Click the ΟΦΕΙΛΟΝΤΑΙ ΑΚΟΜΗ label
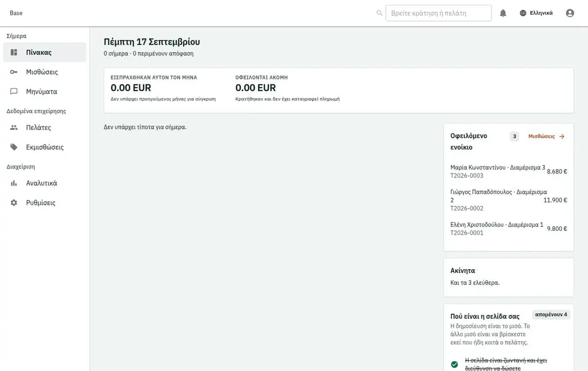 [x=262, y=77]
